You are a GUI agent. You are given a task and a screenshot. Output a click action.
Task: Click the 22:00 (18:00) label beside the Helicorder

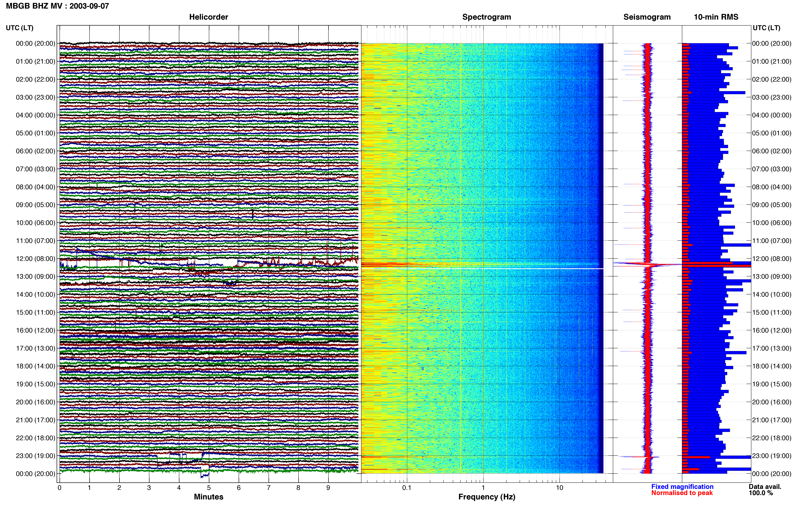(36, 438)
